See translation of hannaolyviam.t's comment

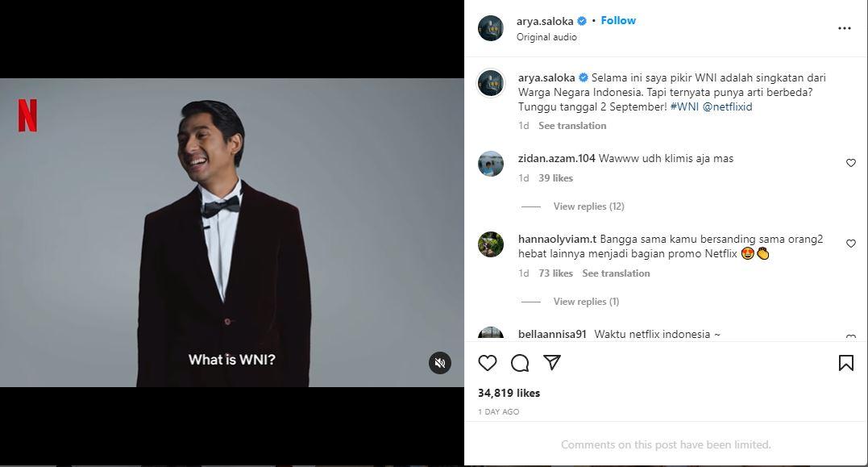pos(616,273)
